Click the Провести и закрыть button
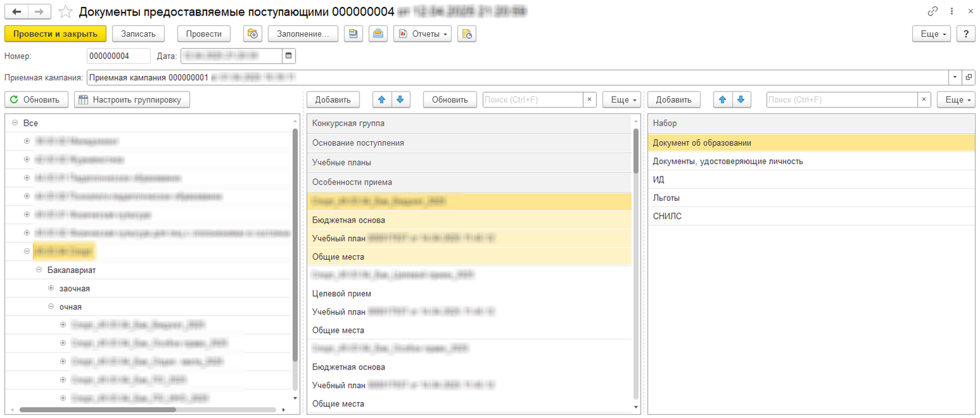Viewport: 980px width, 418px height. 55,34
